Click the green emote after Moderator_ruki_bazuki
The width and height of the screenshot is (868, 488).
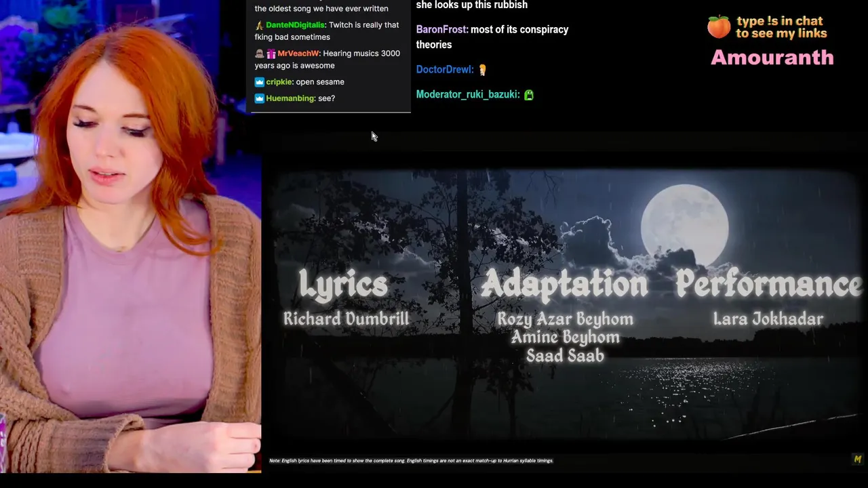tap(529, 95)
